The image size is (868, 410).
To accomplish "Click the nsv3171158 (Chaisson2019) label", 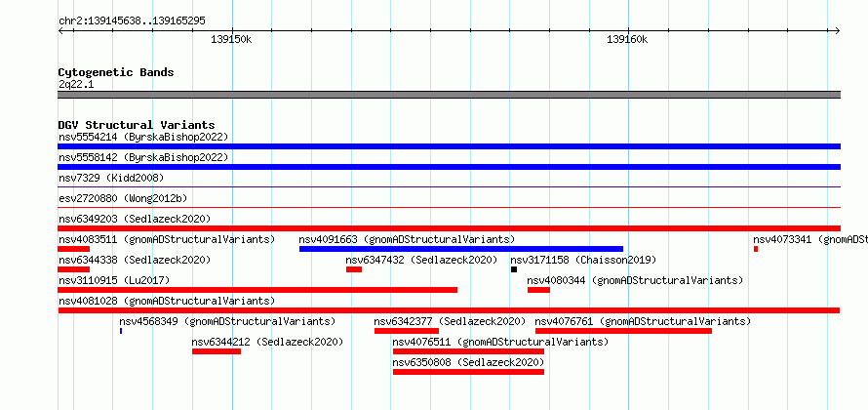I will pos(583,260).
